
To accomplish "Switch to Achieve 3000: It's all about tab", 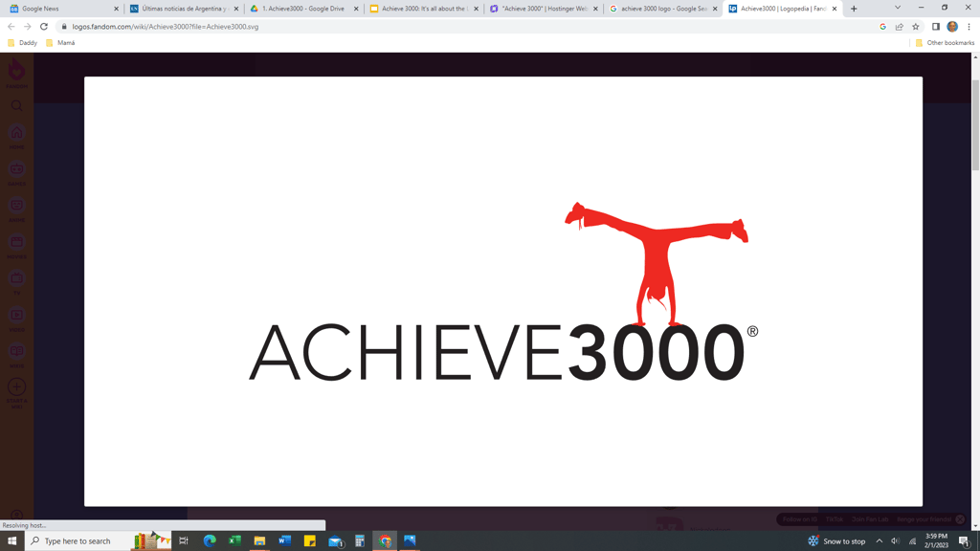I will (x=424, y=9).
